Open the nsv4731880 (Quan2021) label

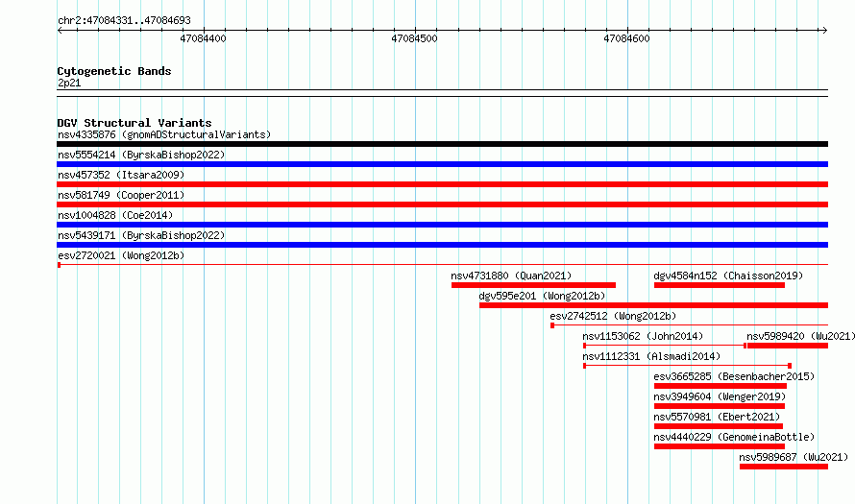(x=511, y=276)
